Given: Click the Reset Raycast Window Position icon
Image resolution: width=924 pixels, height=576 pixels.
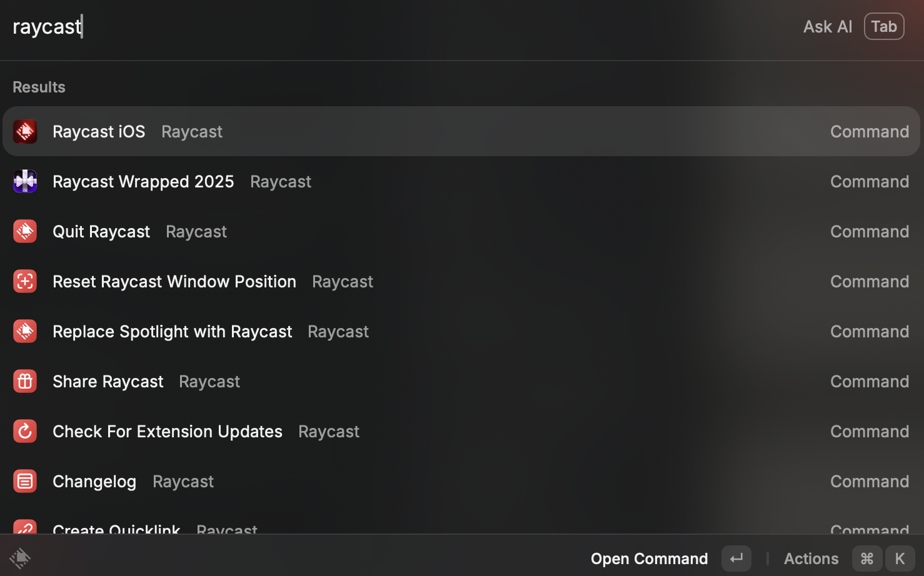Looking at the screenshot, I should (x=25, y=282).
